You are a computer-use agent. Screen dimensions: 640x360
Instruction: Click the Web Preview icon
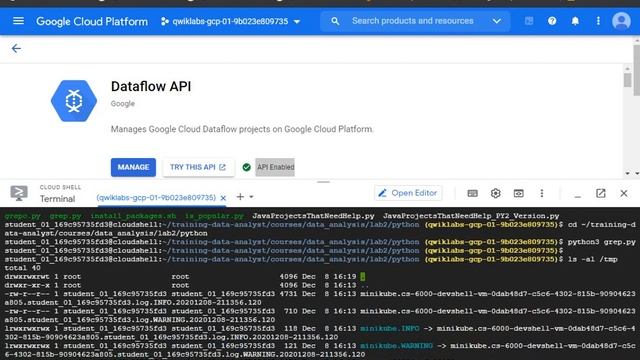518,193
